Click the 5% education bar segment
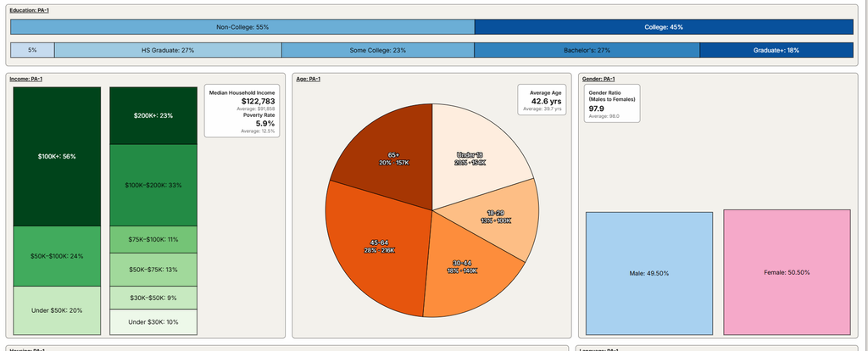The height and width of the screenshot is (351, 868). tap(33, 50)
